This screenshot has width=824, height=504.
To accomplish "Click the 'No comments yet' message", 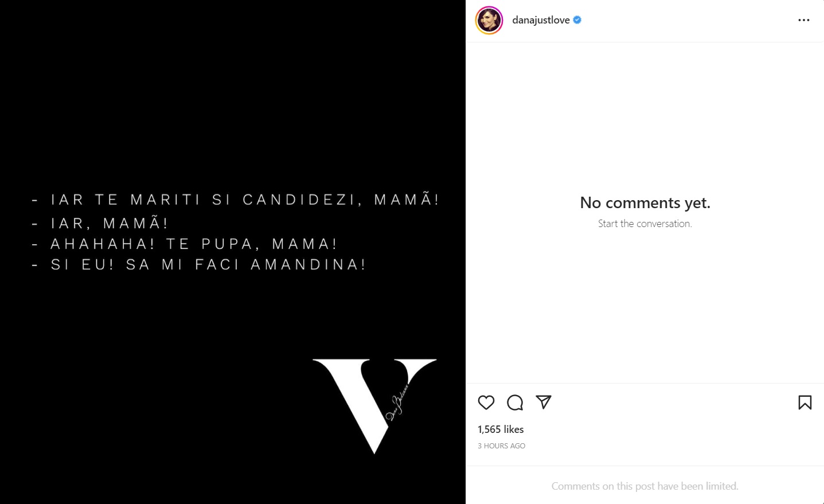I will click(x=645, y=202).
